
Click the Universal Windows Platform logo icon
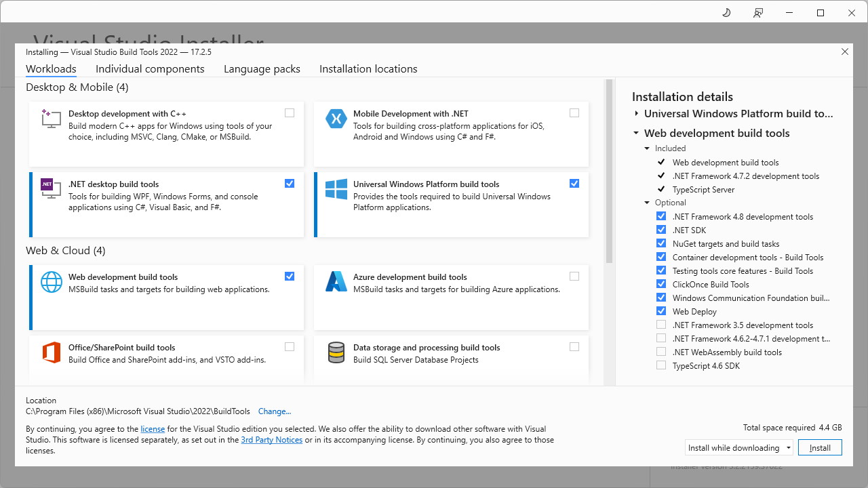(336, 189)
